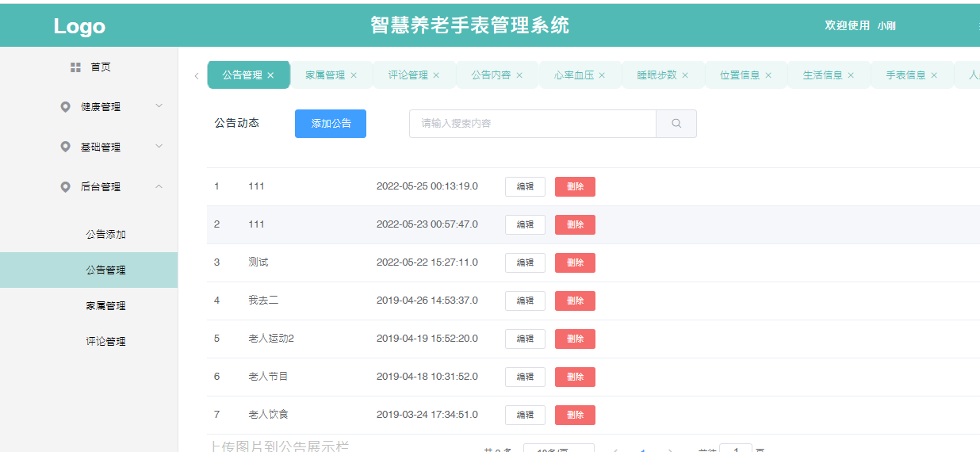This screenshot has width=980, height=452.
Task: Expand the 健康管理 sidebar menu chevron
Action: tap(159, 106)
